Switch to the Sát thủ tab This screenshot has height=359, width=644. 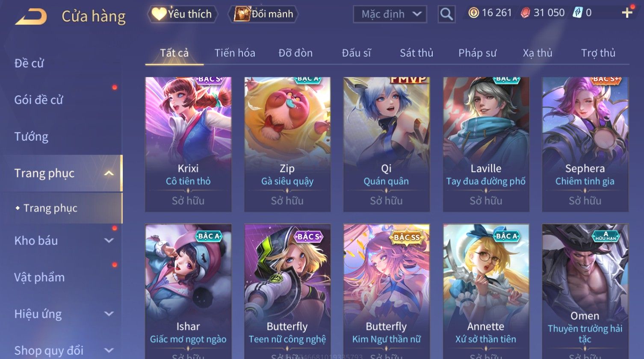click(417, 53)
